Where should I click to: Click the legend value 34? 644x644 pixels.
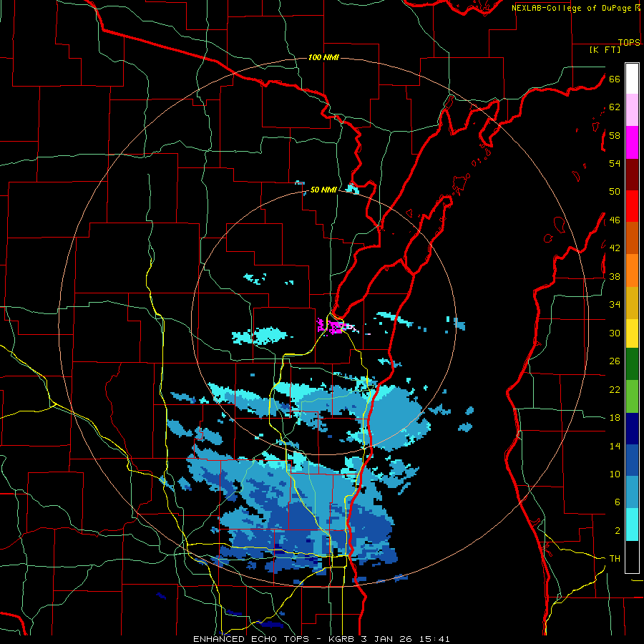click(615, 305)
